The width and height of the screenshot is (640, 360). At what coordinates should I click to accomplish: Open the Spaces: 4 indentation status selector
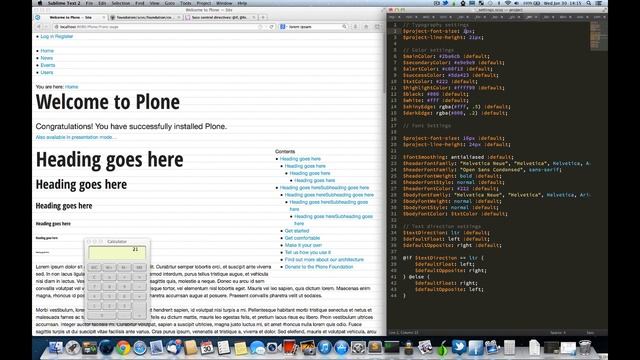pos(558,333)
